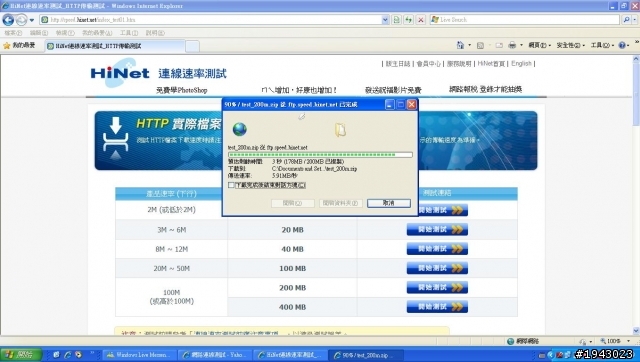Click the Live Search magnifier button

[x=626, y=20]
